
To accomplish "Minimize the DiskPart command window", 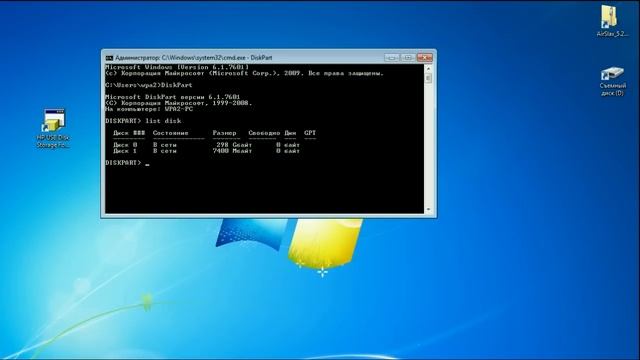I will (392, 58).
